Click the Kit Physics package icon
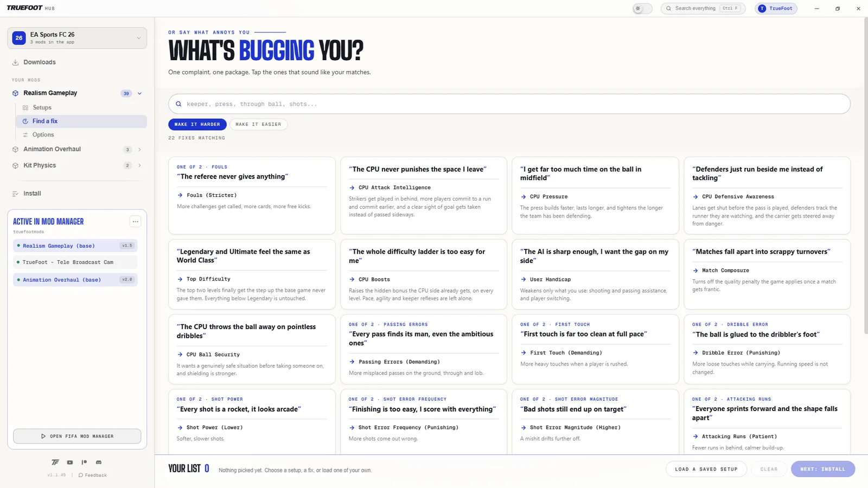 coord(15,165)
